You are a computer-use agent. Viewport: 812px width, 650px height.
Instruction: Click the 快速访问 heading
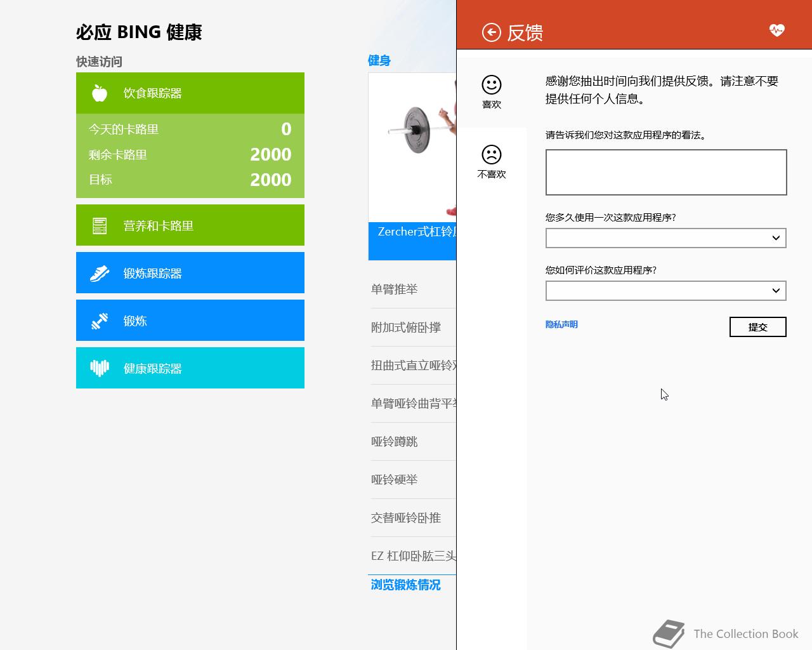coord(99,62)
